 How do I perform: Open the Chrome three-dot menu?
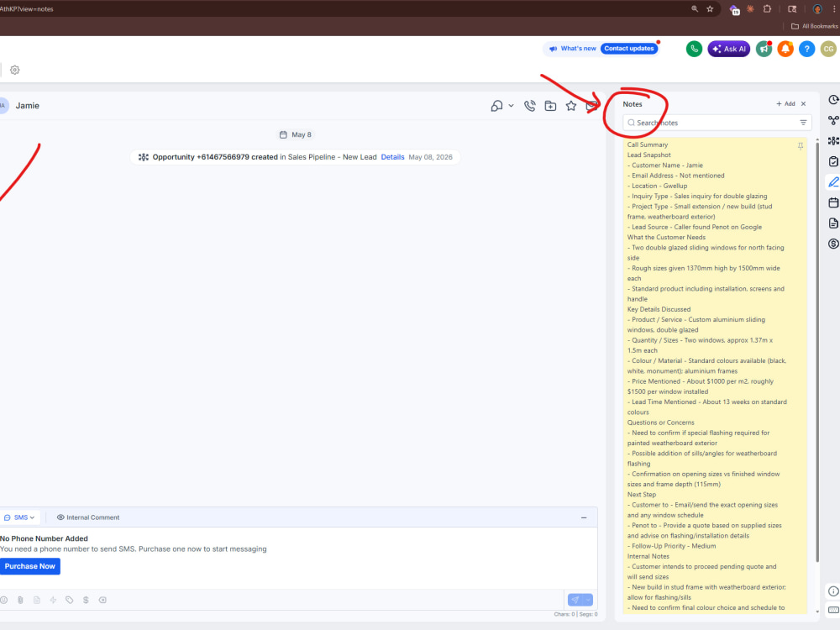834,8
